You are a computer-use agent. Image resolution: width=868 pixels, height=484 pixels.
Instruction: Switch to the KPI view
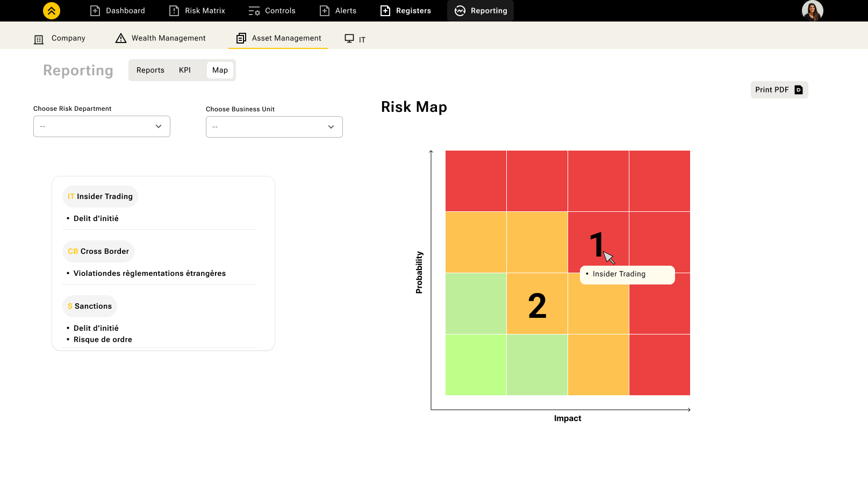pos(185,70)
